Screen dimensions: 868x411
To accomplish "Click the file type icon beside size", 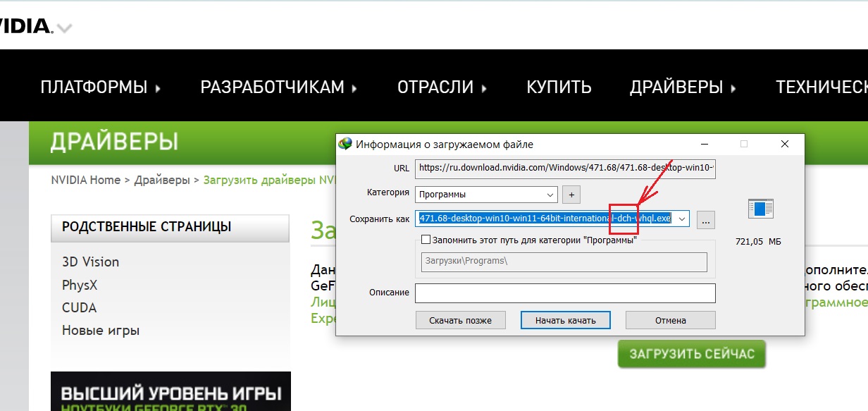I will [x=761, y=209].
